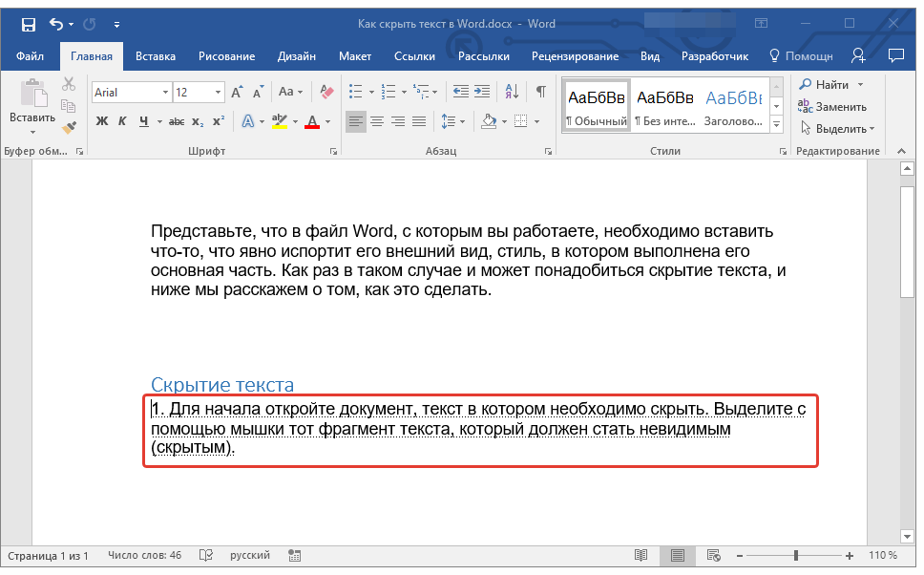Switch to Read Mode view

click(x=641, y=556)
